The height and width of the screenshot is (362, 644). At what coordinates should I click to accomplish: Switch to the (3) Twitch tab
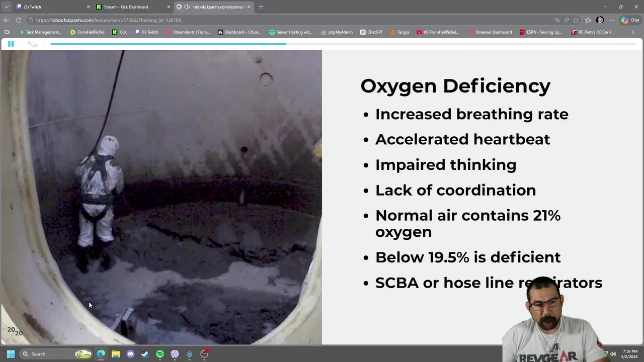(x=53, y=7)
